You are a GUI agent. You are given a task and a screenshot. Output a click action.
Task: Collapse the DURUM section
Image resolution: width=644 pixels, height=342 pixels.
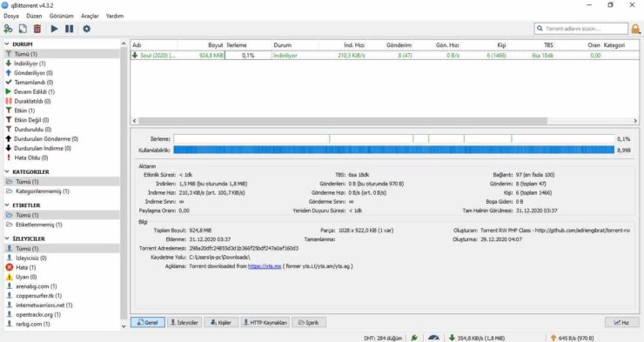(x=7, y=44)
